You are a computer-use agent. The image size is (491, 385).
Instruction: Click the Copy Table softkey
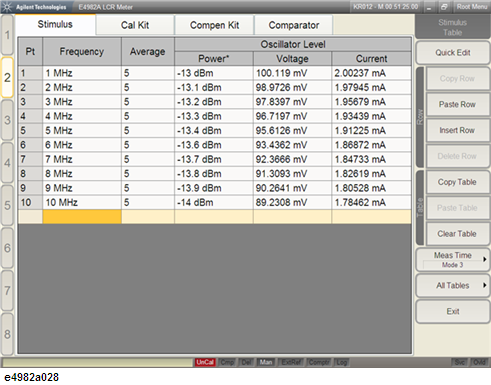(x=457, y=182)
